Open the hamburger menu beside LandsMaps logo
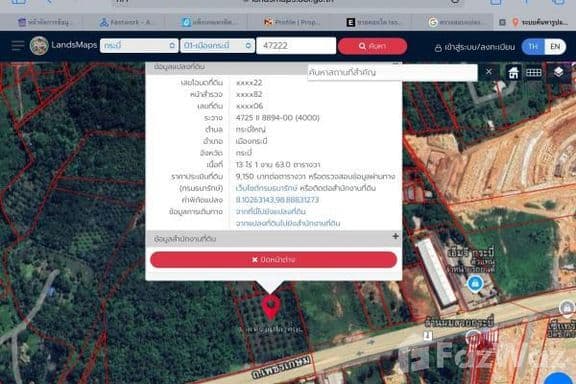This screenshot has width=576, height=384. click(x=17, y=46)
